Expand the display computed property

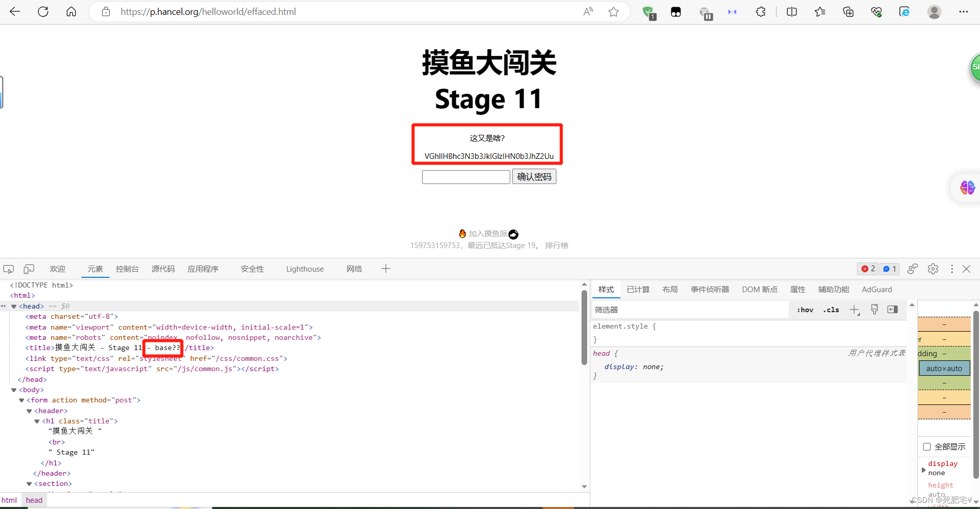pos(924,470)
